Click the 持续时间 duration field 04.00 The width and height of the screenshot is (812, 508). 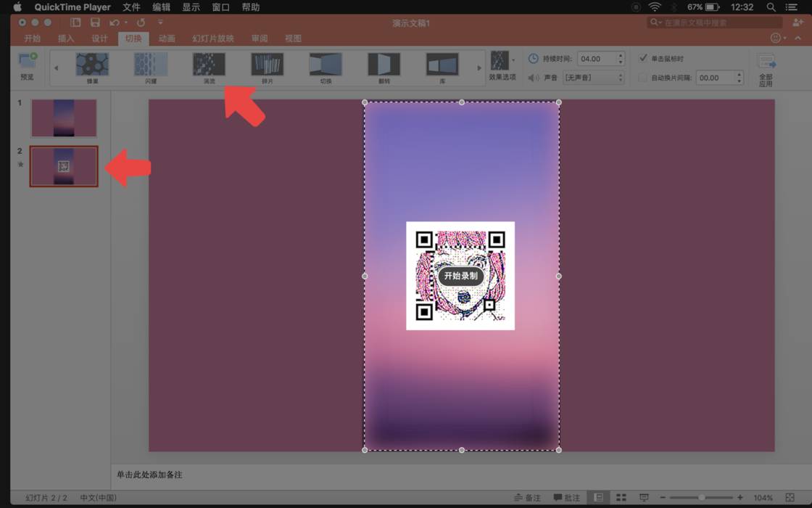tap(596, 59)
